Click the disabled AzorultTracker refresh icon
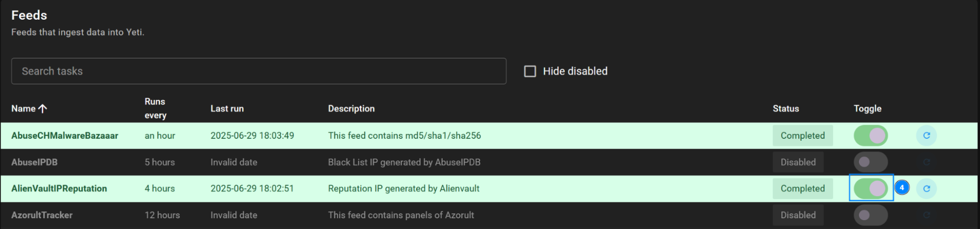Viewport: 980px width, 229px height. (926, 215)
